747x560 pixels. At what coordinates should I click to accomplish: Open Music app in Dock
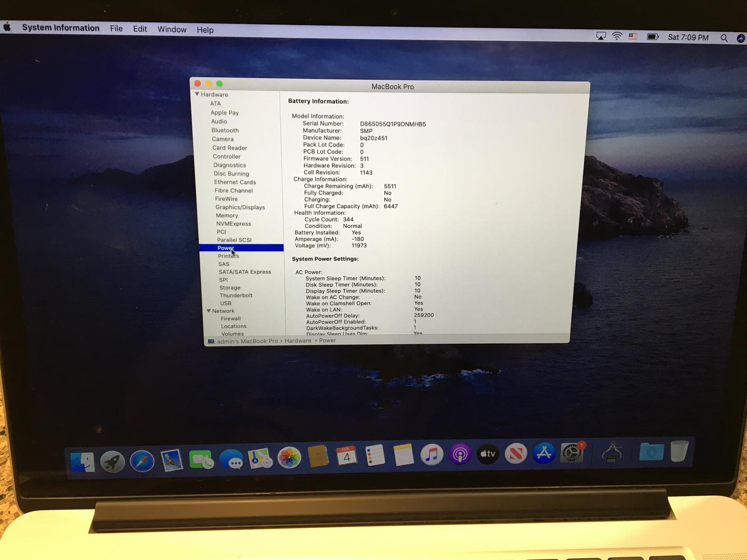(x=432, y=455)
